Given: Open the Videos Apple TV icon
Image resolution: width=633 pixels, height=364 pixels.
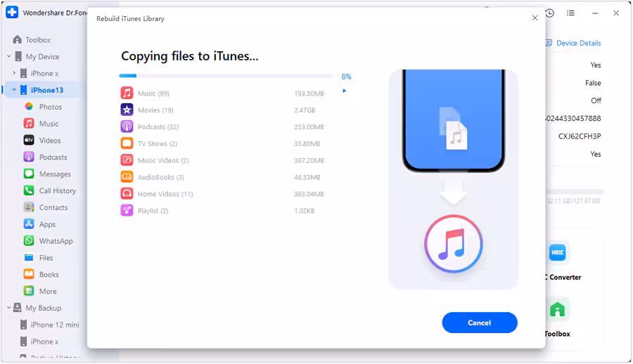Looking at the screenshot, I should (x=29, y=140).
